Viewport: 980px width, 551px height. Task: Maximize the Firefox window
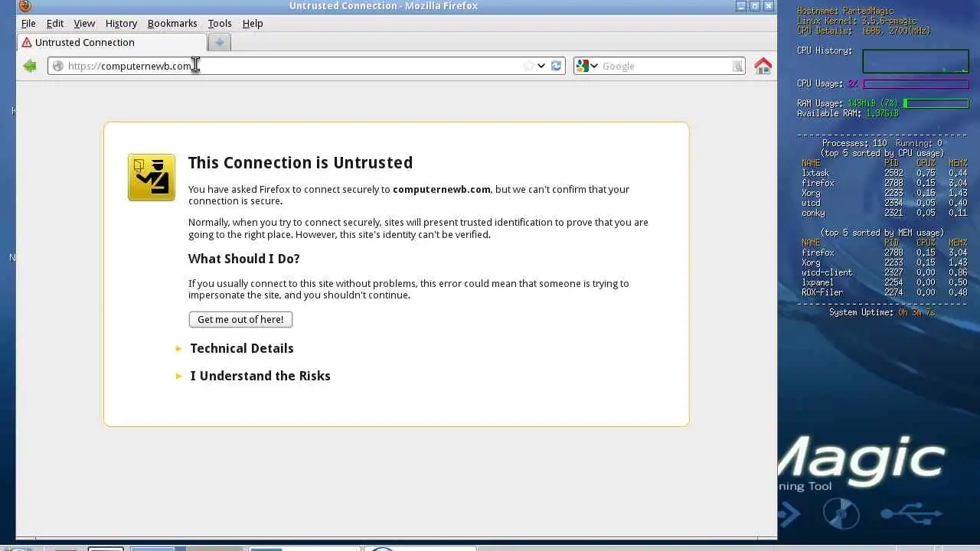click(755, 6)
